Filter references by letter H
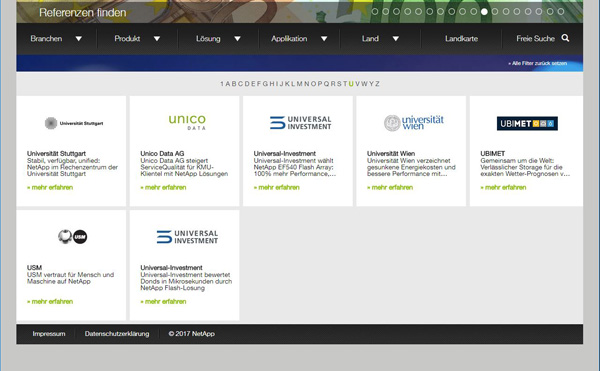This screenshot has width=600, height=371. (272, 84)
